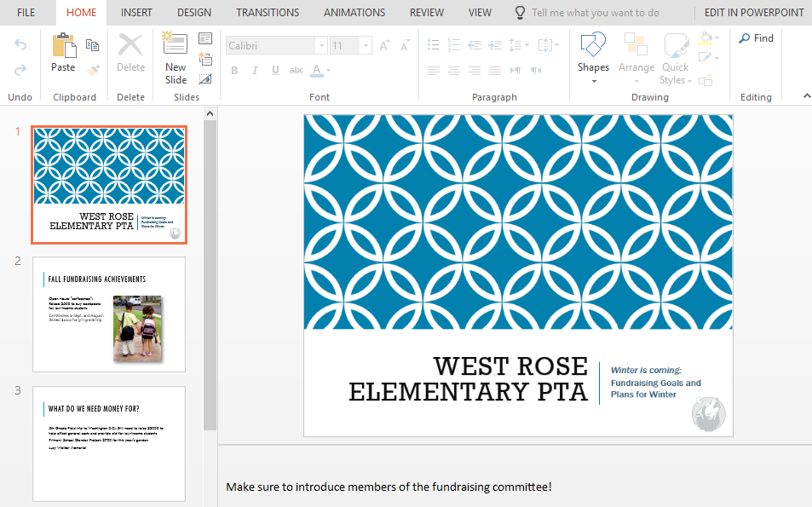Click the Duplicate Slide icon

pos(205,59)
